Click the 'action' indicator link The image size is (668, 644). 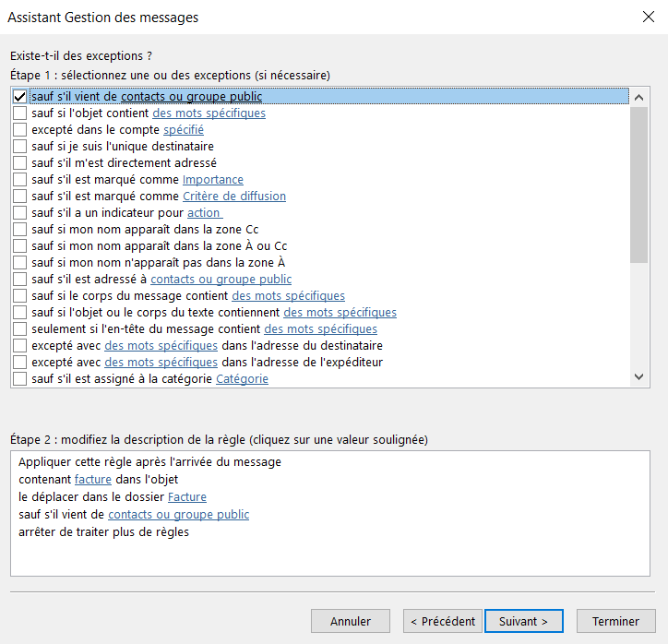tap(205, 213)
